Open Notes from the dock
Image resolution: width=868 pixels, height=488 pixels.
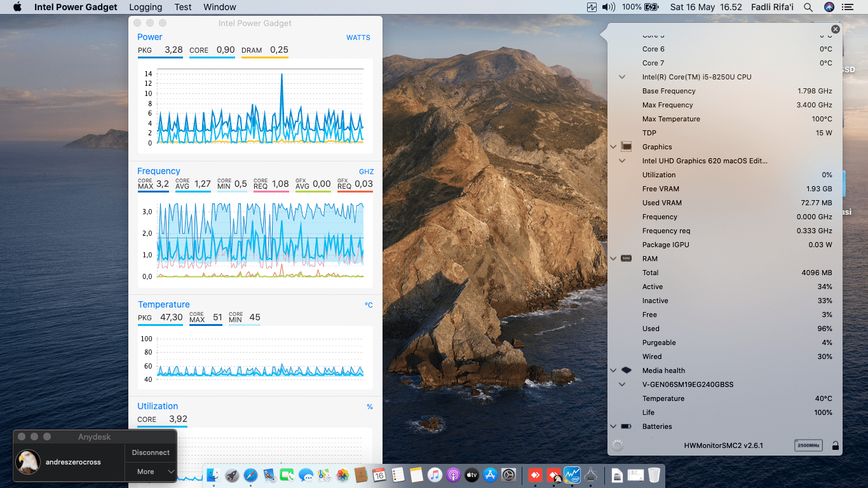[x=416, y=475]
